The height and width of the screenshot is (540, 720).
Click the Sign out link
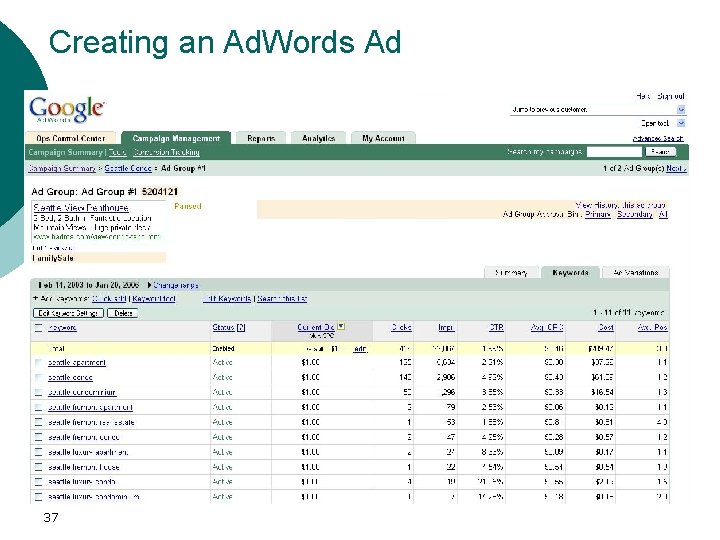(671, 96)
